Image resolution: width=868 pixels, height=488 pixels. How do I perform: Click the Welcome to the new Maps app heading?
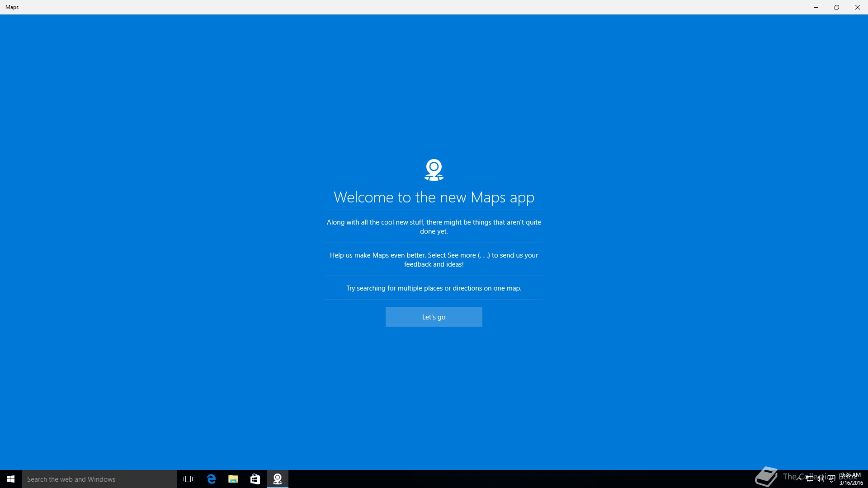tap(434, 197)
